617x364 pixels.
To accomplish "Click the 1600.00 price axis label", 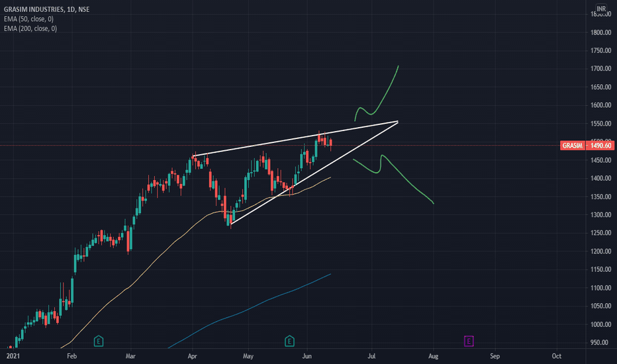I will (601, 105).
